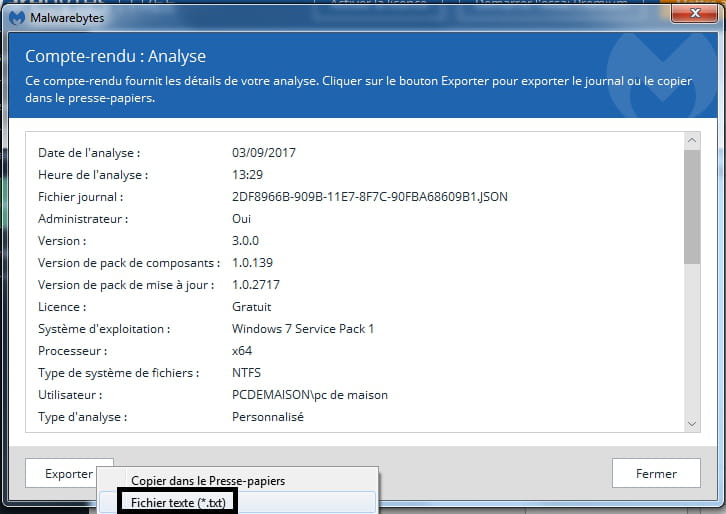Click the scrollbar up arrow
The width and height of the screenshot is (726, 514).
coord(692,140)
